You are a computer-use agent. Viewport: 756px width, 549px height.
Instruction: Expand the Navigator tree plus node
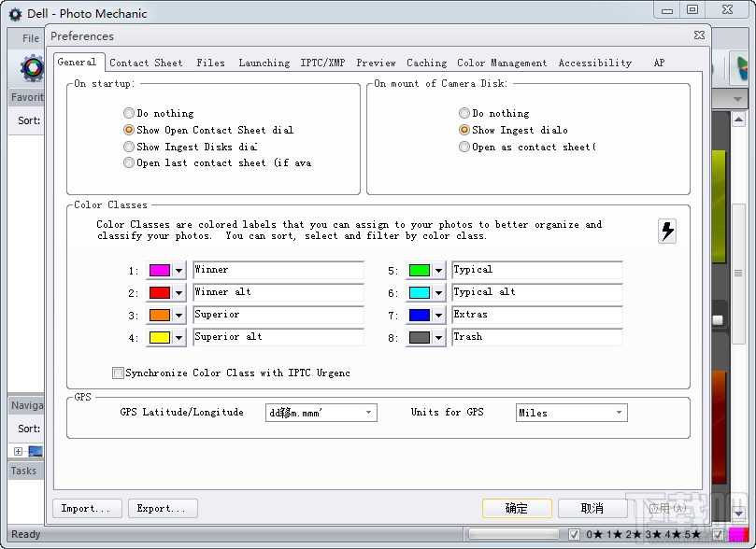pyautogui.click(x=18, y=451)
